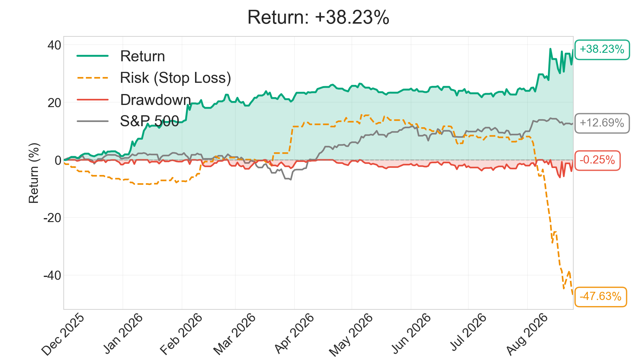Click the chart title Return: +38.23%

pyautogui.click(x=318, y=17)
